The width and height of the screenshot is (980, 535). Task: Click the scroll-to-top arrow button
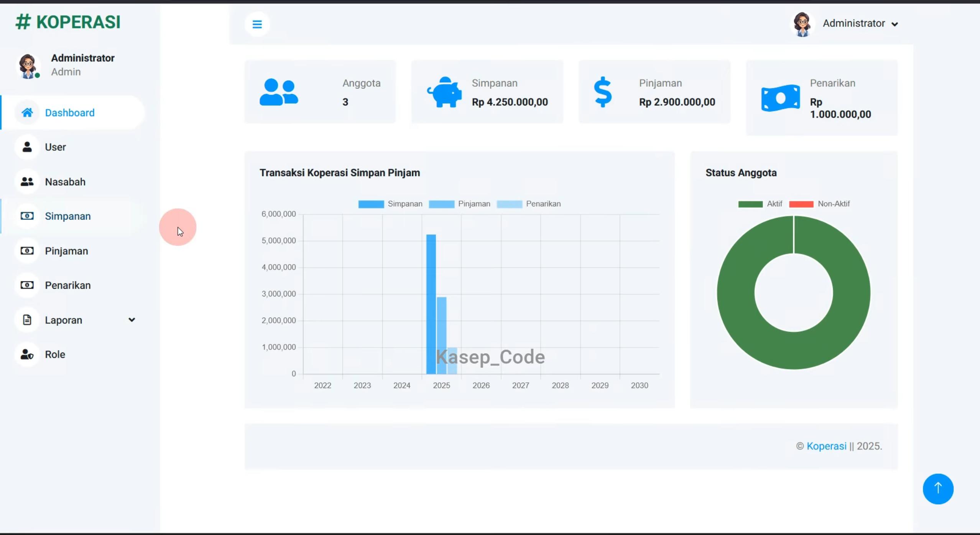(x=938, y=489)
